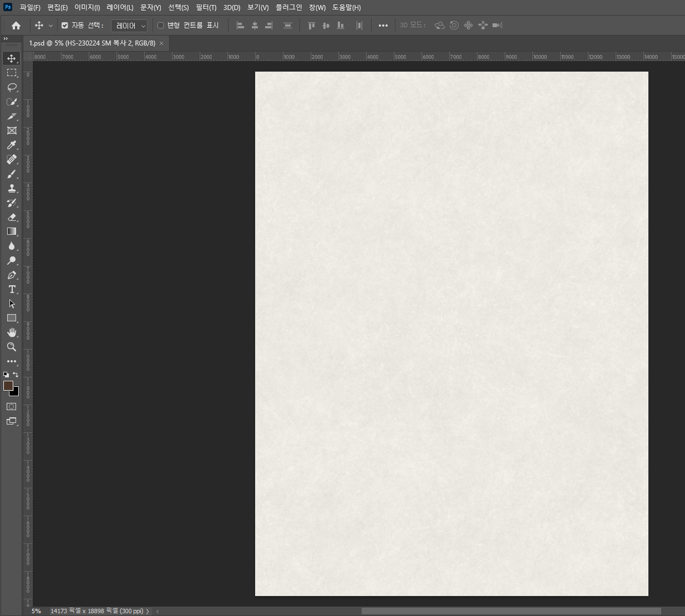Open the 보기(V) menu
685x616 pixels.
258,7
